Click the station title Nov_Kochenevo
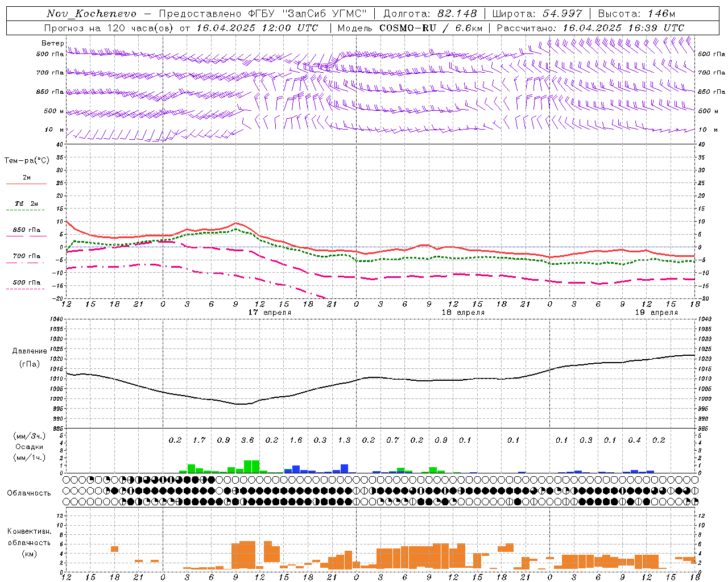Image resolution: width=728 pixels, height=582 pixels. click(92, 14)
